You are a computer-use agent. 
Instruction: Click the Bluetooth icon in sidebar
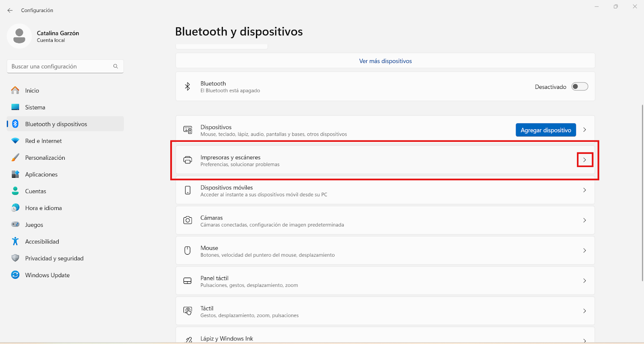(15, 124)
